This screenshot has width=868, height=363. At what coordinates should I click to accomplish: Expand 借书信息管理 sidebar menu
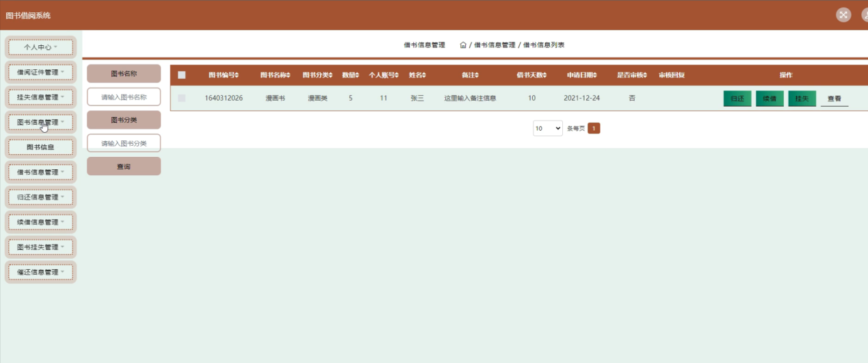pyautogui.click(x=40, y=173)
